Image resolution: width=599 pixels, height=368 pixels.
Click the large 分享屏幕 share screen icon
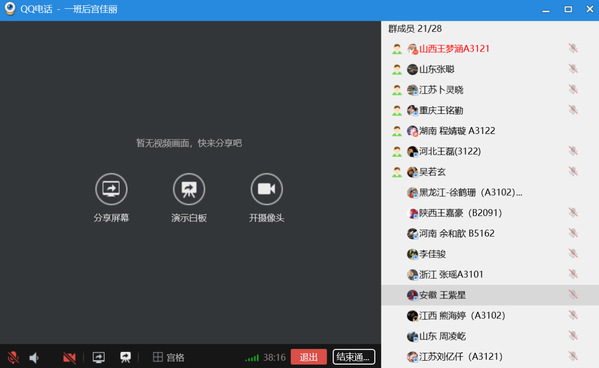pos(111,189)
